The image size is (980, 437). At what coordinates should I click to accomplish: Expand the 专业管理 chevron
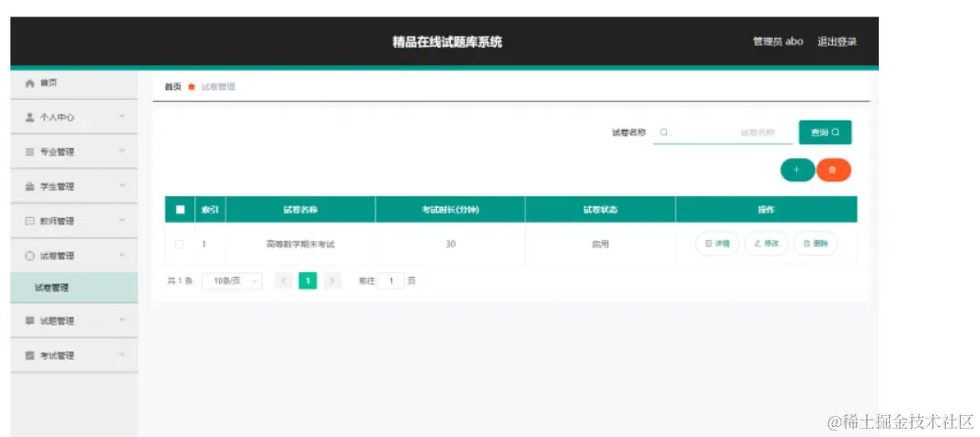[122, 151]
